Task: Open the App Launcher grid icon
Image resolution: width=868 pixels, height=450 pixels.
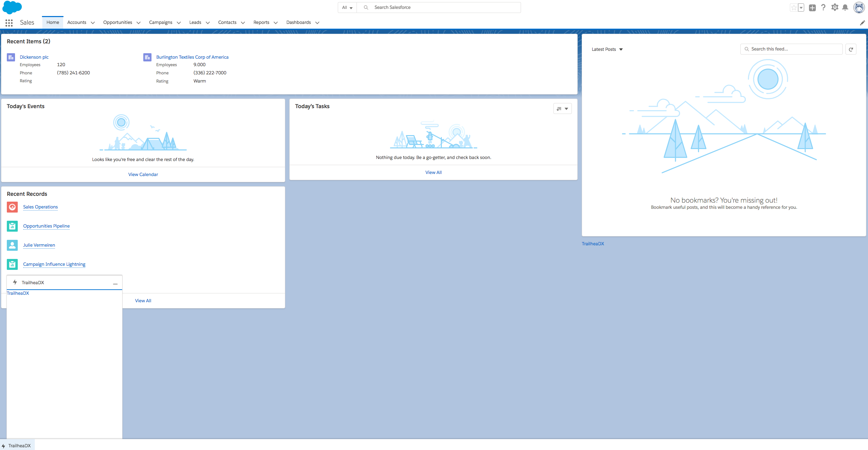Action: pyautogui.click(x=9, y=23)
